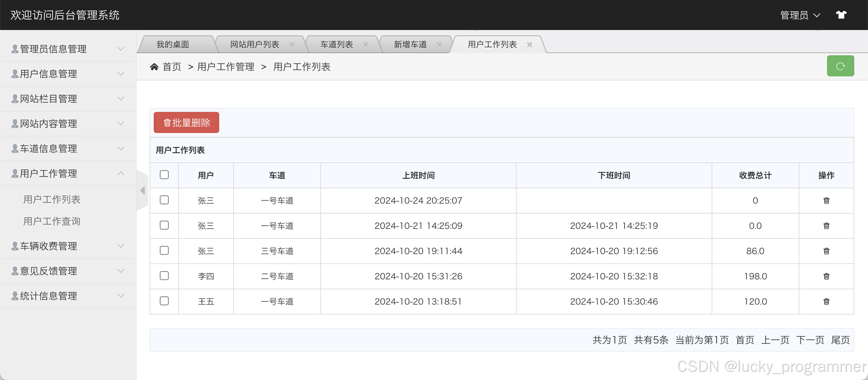Screen dimensions: 868x380
Task: Collapse sidebar using left arrow handle
Action: (143, 190)
